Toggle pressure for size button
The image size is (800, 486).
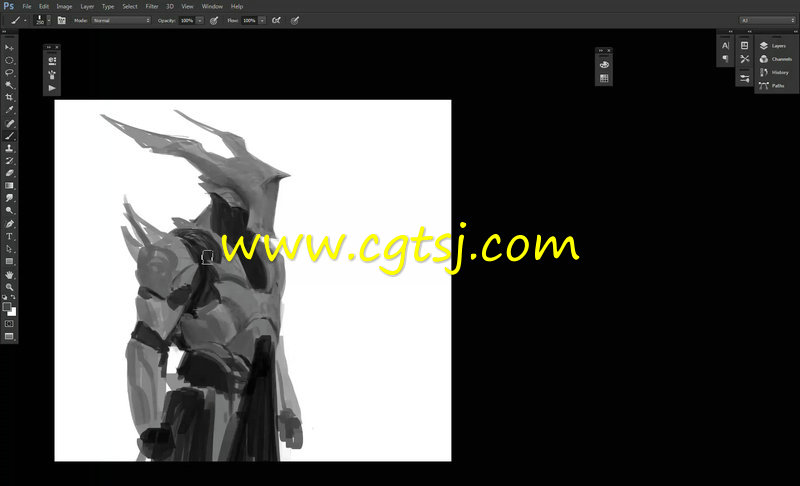[x=294, y=20]
